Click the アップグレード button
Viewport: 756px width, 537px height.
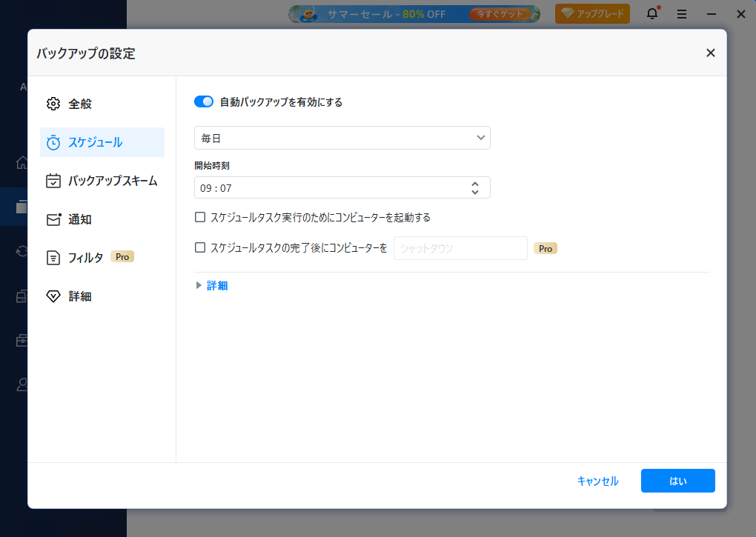coord(592,13)
